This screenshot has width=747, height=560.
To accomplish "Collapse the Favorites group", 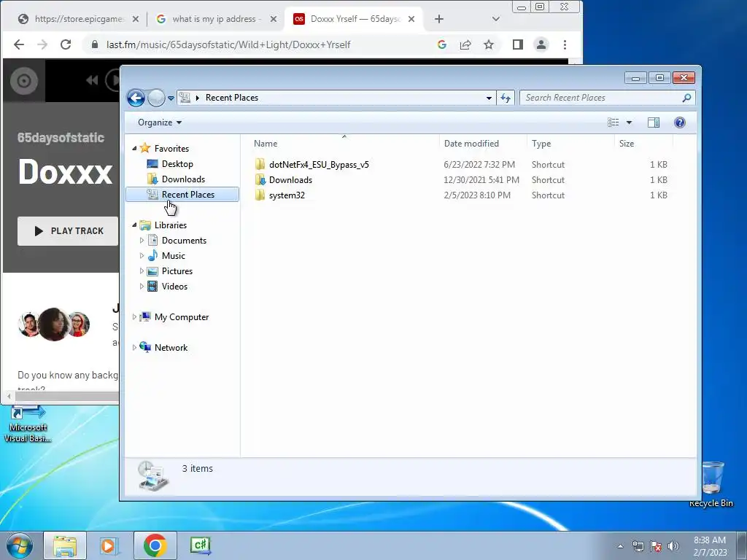I will [x=134, y=149].
